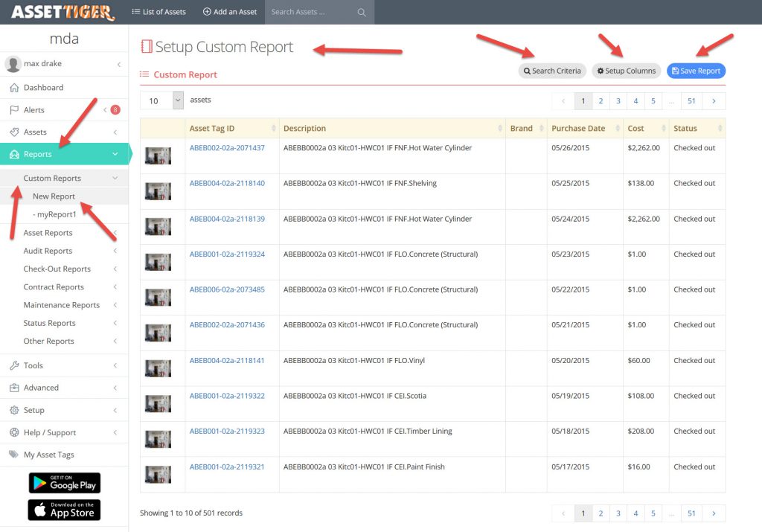Screen dimensions: 762x532
Task: Open asset link ABEB002-02a-2071437
Action: [x=227, y=148]
